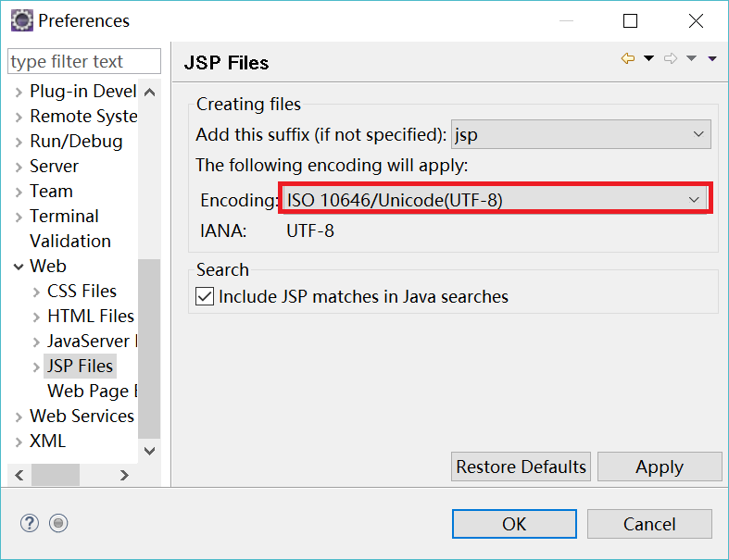Screen dimensions: 729x560
Task: Open the preferences view menu triangle
Action: click(x=711, y=59)
